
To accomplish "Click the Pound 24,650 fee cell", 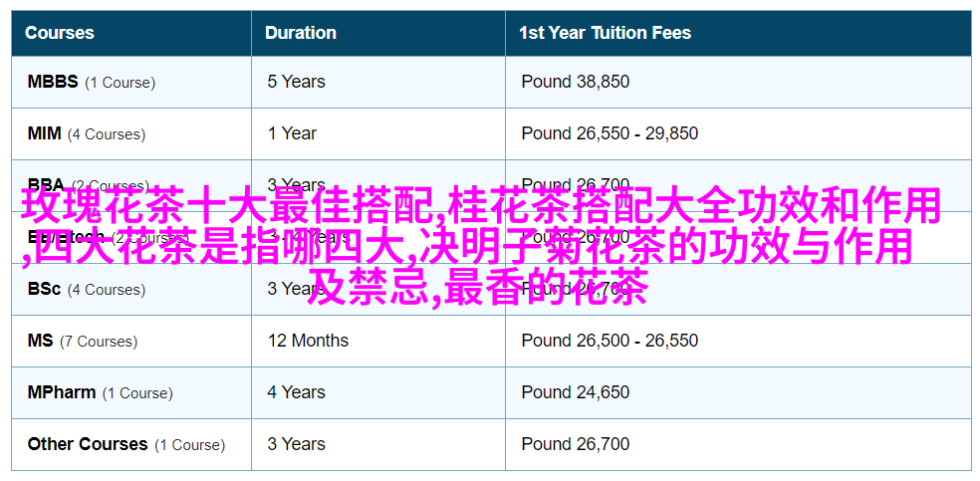I will [575, 392].
